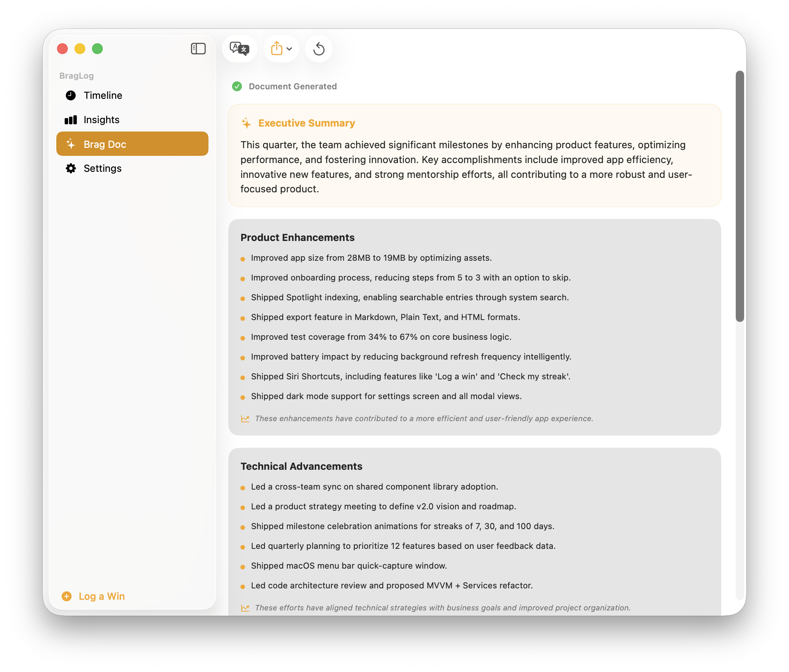
Task: Select the translate icon in the toolbar
Action: pos(240,48)
